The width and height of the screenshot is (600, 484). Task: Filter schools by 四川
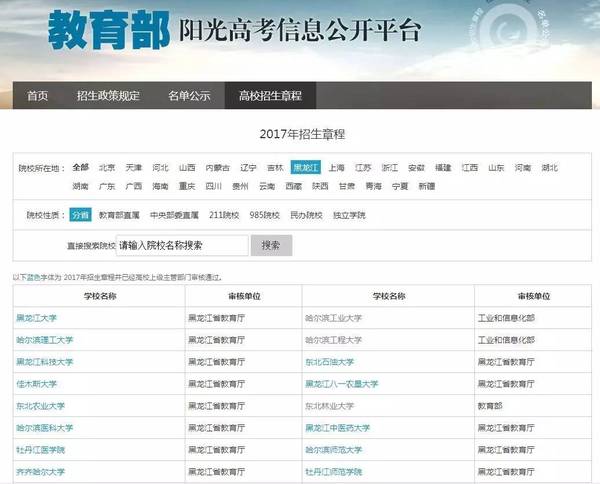(214, 186)
